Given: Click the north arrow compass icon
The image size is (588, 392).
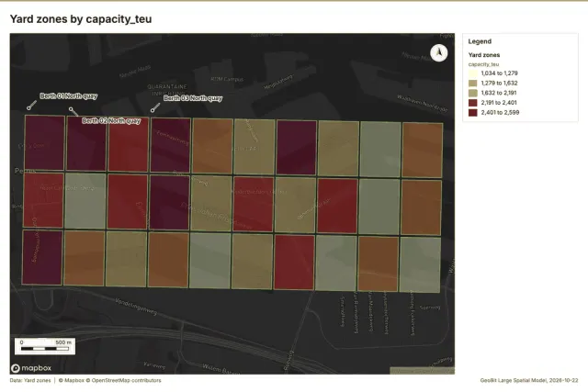Looking at the screenshot, I should coord(439,52).
